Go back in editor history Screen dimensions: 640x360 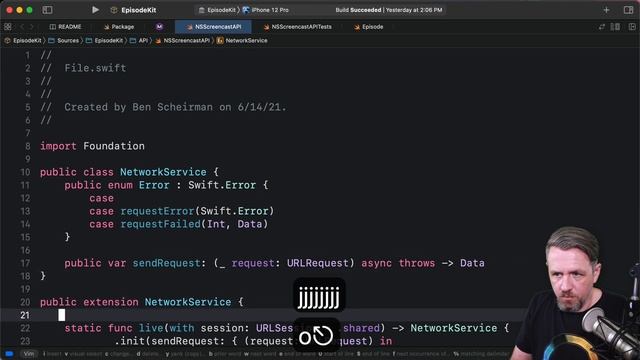pyautogui.click(x=22, y=27)
